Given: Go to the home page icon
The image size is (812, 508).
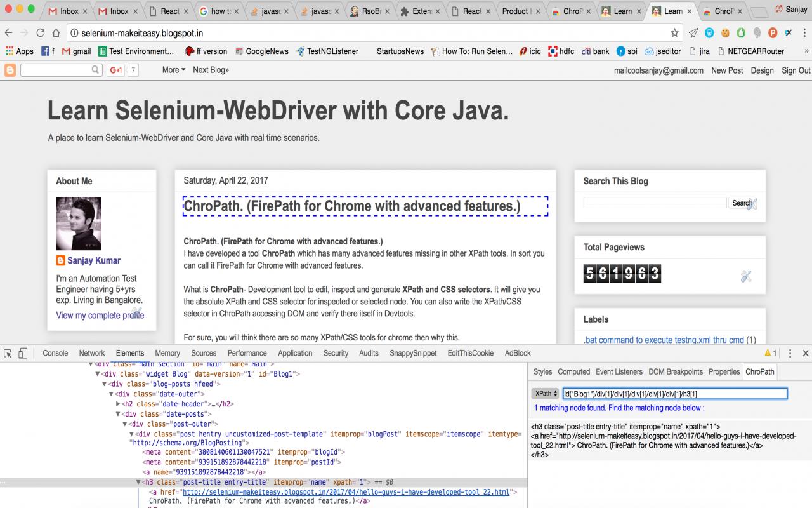Looking at the screenshot, I should pyautogui.click(x=56, y=32).
